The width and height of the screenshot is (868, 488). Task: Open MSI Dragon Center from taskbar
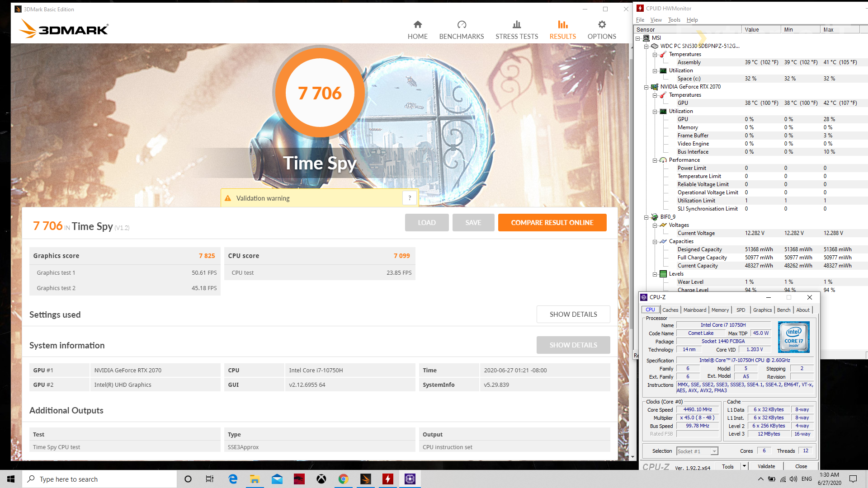coord(299,479)
